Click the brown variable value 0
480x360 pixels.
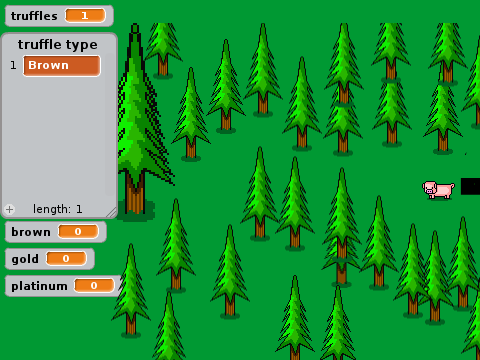coord(78,231)
